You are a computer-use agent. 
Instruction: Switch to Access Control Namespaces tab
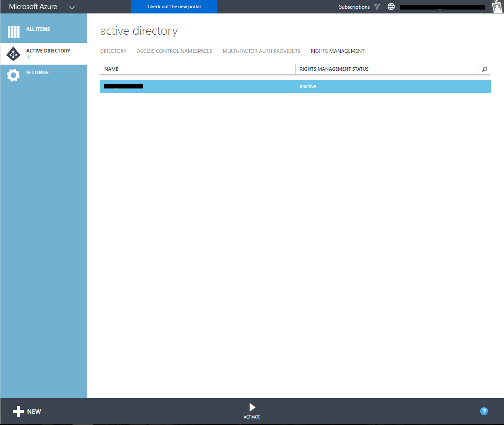(175, 51)
